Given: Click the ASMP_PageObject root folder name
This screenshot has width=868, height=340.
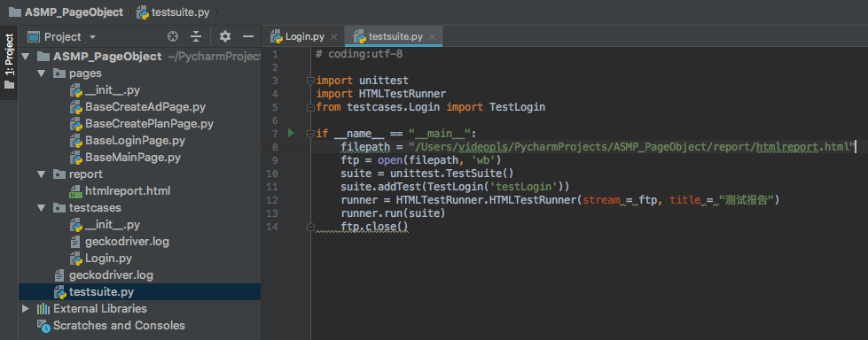Looking at the screenshot, I should [x=107, y=57].
